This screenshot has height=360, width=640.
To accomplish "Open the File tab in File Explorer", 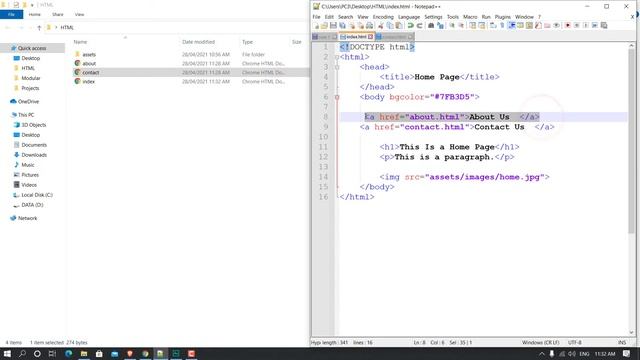I will pyautogui.click(x=11, y=14).
